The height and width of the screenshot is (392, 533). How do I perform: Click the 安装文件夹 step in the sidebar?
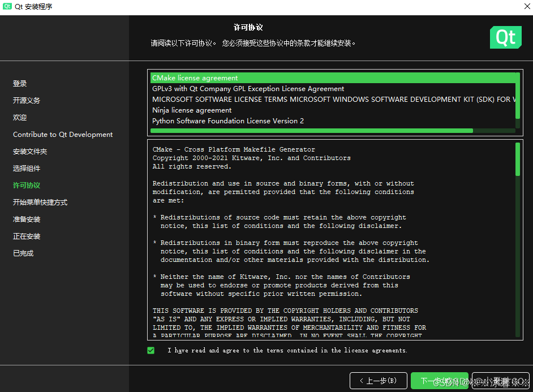30,152
